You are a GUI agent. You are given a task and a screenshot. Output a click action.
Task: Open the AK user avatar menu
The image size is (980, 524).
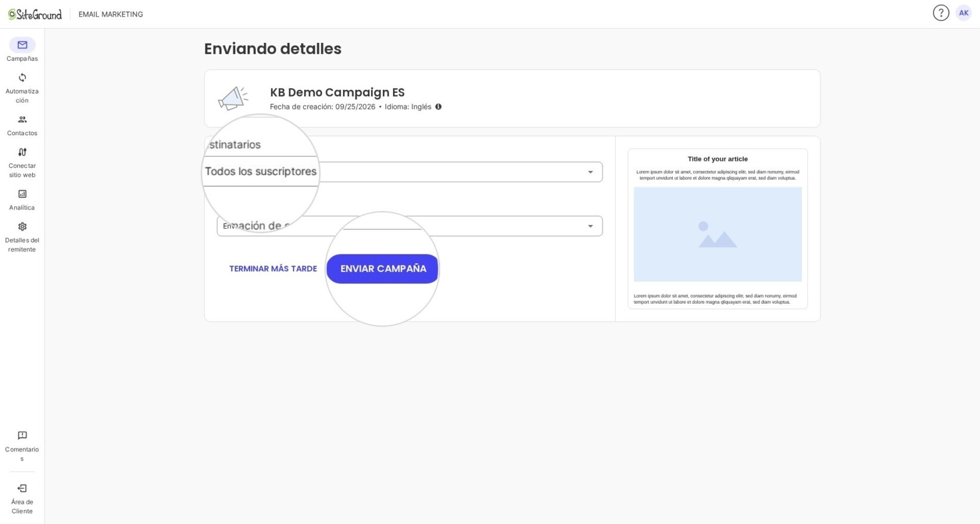tap(963, 13)
